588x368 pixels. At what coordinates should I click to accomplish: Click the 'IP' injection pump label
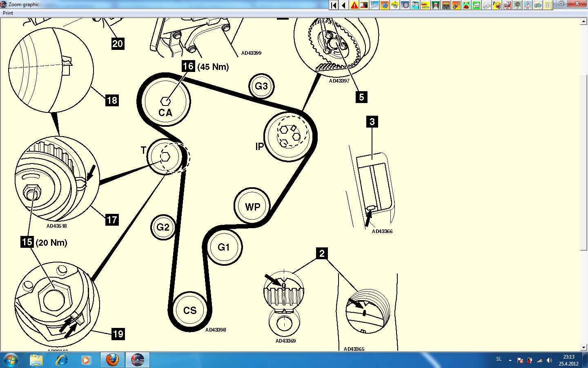click(259, 146)
